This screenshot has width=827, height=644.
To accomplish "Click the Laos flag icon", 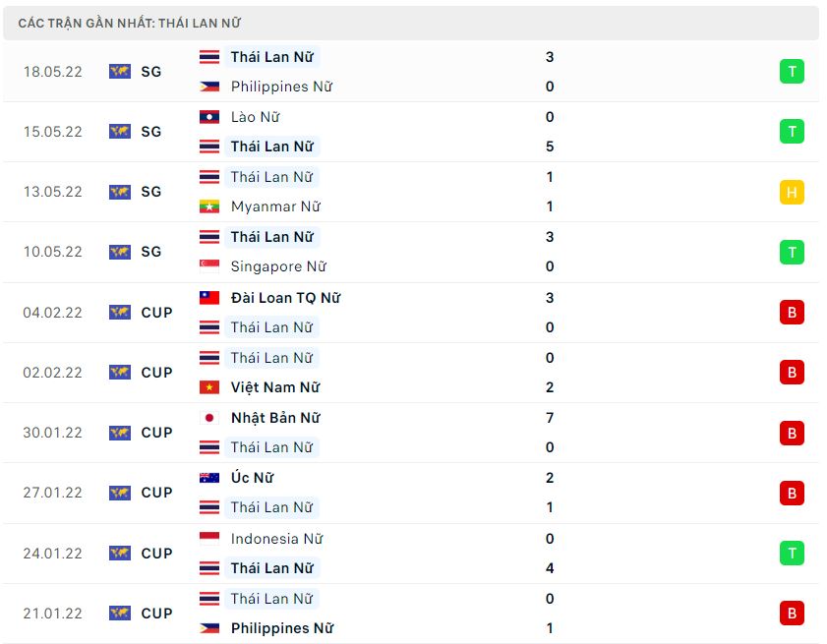I will coord(209,117).
